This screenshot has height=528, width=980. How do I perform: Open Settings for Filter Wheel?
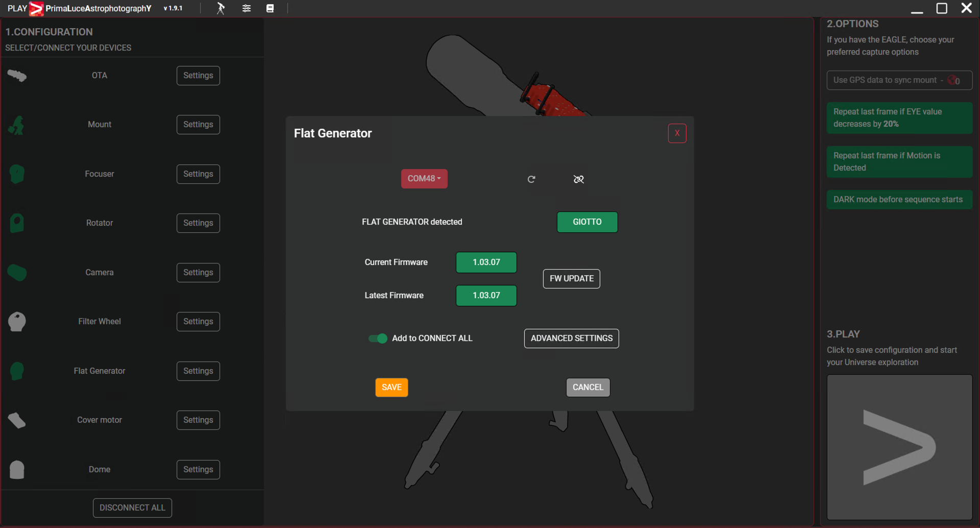pos(198,322)
